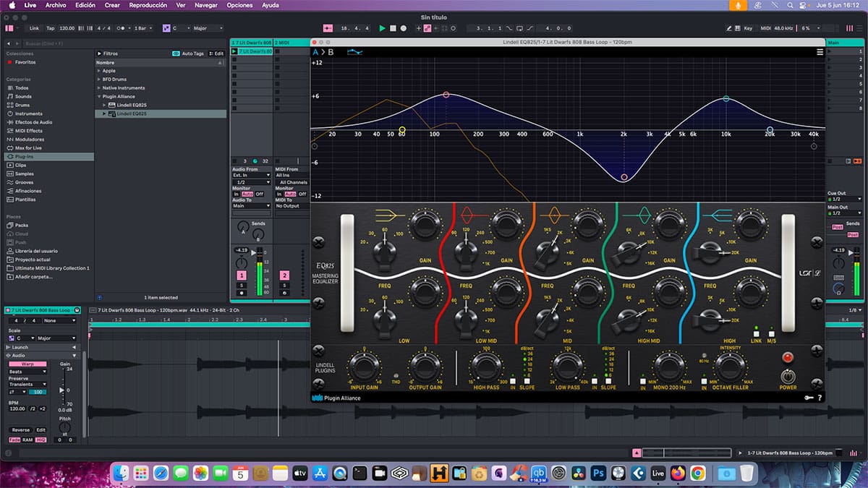Click the Auto Tags button
The height and width of the screenshot is (488, 868).
[x=188, y=53]
